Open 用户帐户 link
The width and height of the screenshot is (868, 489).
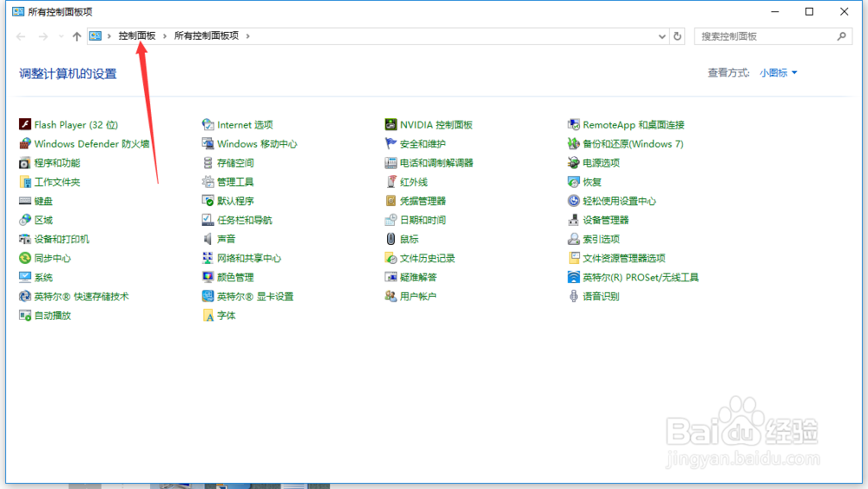pyautogui.click(x=418, y=297)
